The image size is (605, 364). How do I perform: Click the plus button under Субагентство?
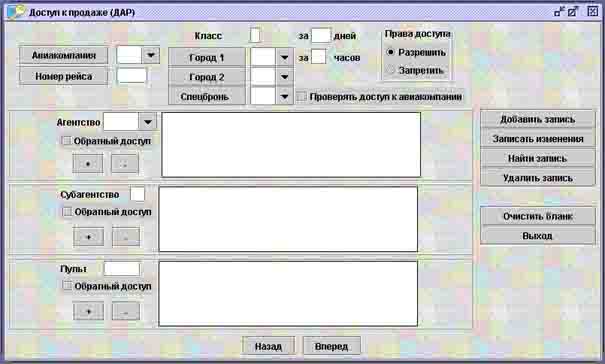pyautogui.click(x=88, y=237)
